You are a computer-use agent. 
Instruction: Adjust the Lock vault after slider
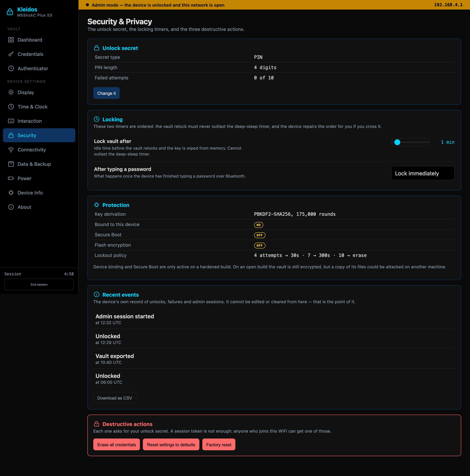(x=410, y=142)
